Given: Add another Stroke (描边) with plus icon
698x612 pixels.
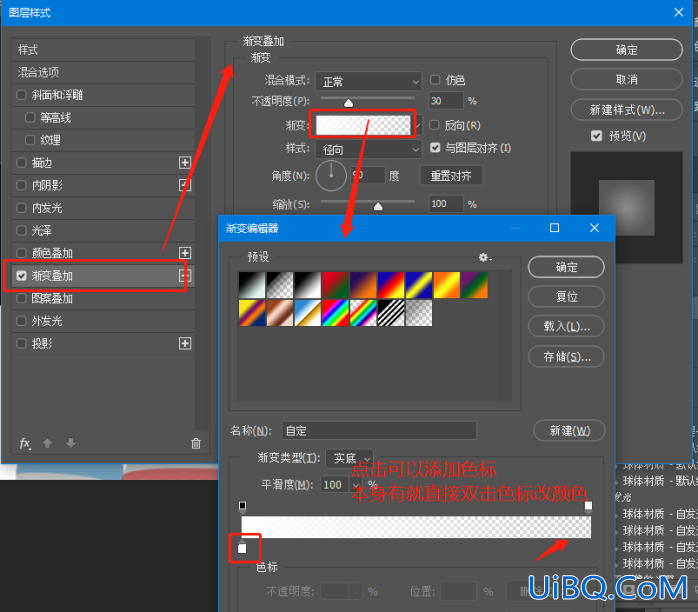Looking at the screenshot, I should point(185,162).
